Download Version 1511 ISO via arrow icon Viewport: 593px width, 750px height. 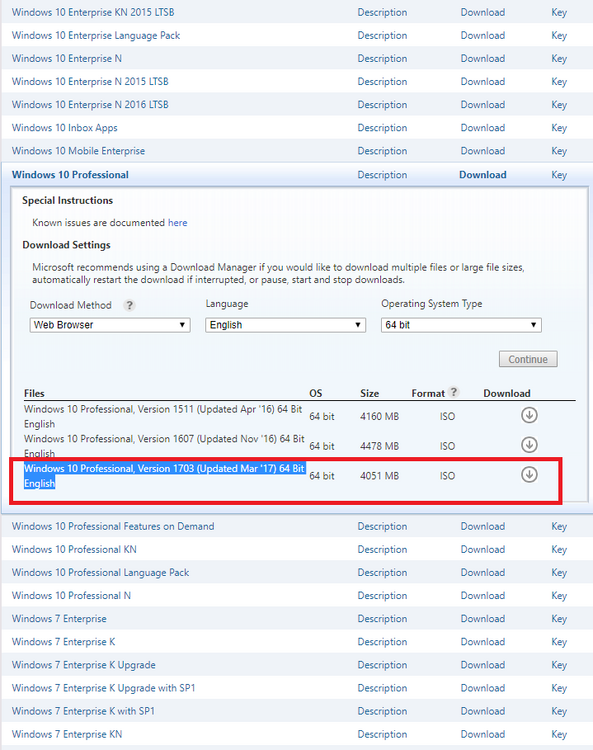529,415
